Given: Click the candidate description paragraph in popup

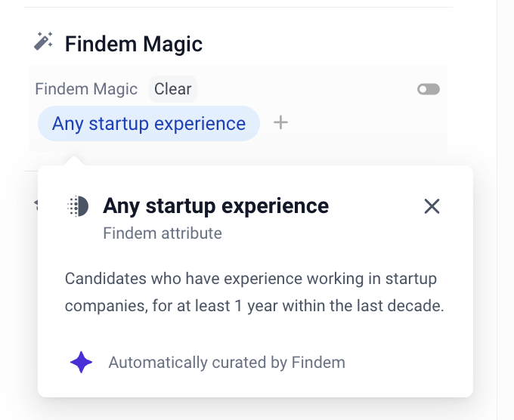Looking at the screenshot, I should (x=254, y=292).
